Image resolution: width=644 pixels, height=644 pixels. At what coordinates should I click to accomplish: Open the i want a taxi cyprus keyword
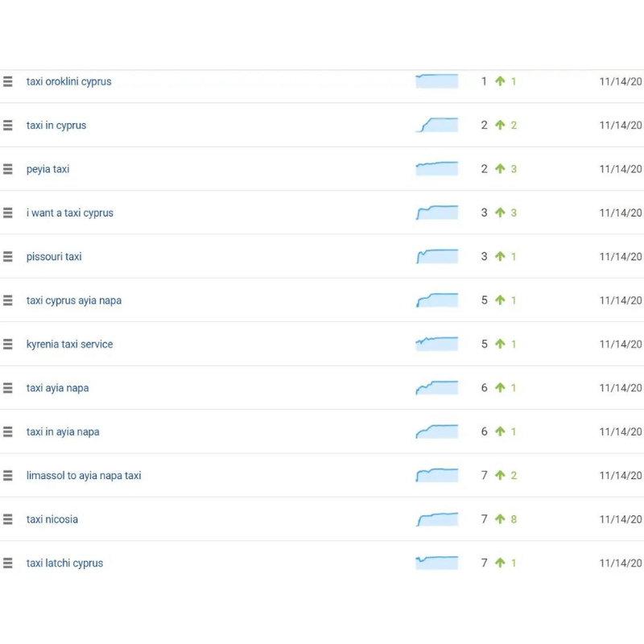coord(69,213)
